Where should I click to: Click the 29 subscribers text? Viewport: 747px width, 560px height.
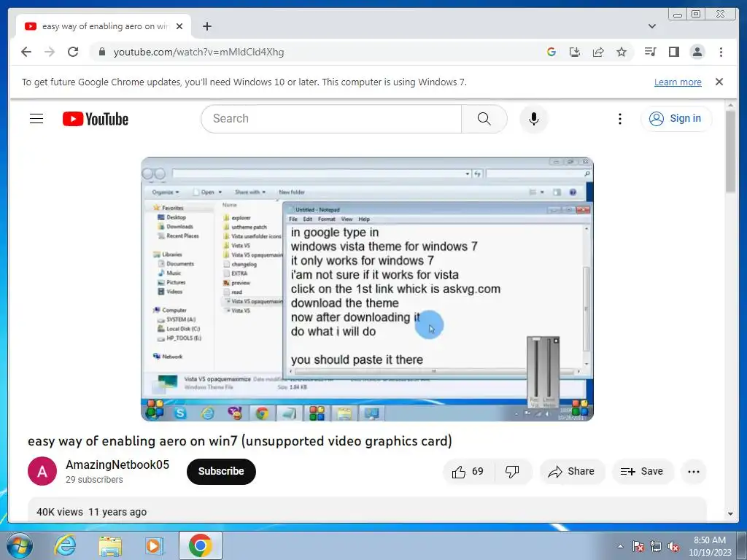click(x=94, y=480)
